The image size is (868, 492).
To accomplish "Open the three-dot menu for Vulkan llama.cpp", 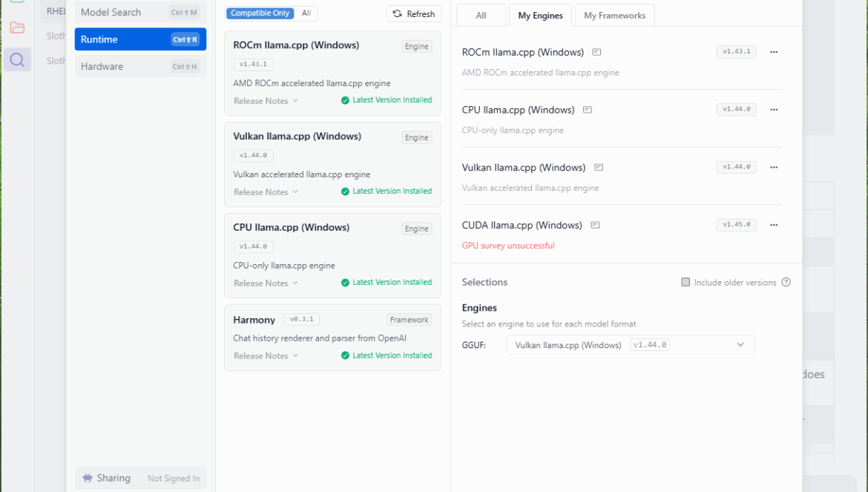I will click(774, 168).
